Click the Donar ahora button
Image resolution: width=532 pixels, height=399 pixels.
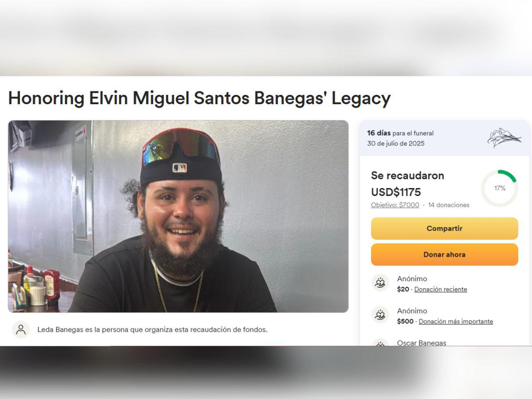pyautogui.click(x=444, y=255)
